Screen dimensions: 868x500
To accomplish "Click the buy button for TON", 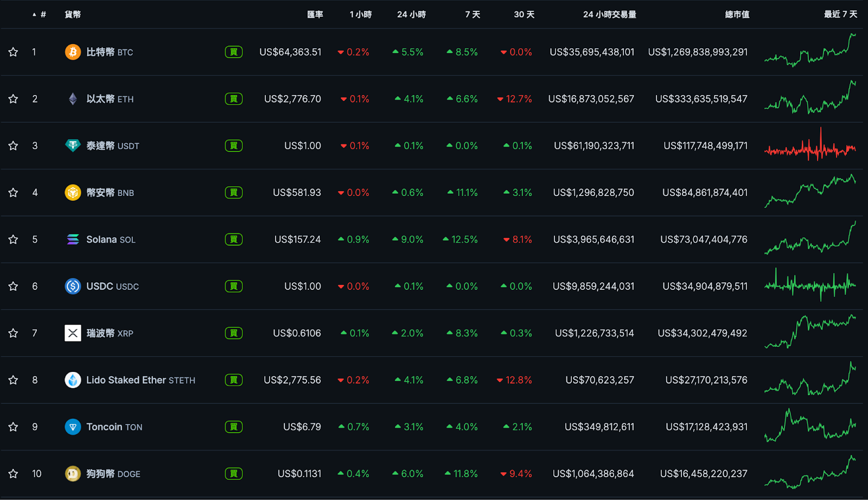I will [234, 427].
